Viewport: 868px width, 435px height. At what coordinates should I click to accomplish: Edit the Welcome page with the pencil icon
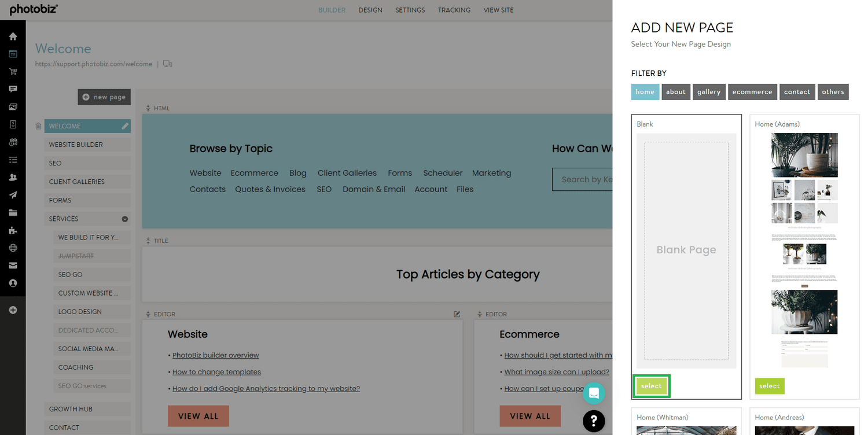(125, 126)
